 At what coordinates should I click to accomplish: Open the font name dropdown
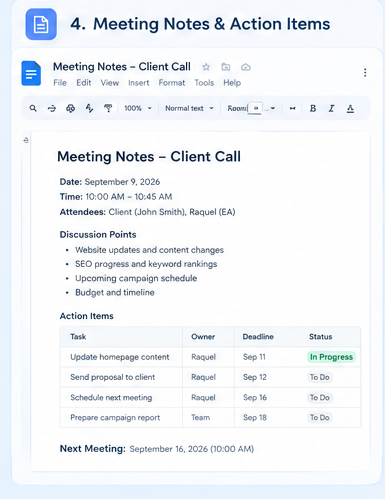pyautogui.click(x=237, y=108)
